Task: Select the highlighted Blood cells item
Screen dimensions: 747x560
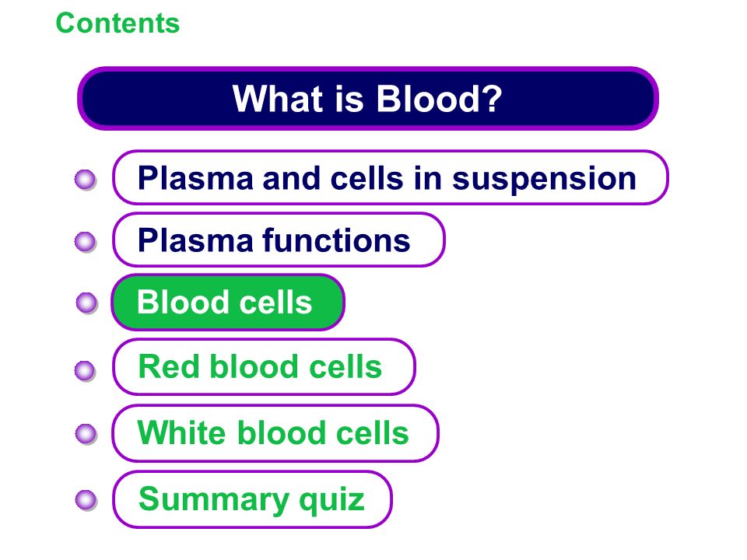Action: [x=228, y=302]
